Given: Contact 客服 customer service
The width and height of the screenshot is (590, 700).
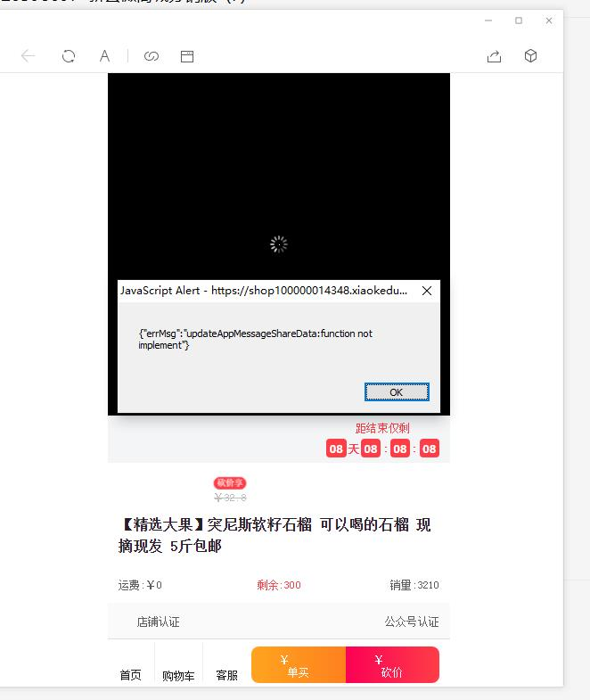Looking at the screenshot, I should click(x=226, y=674).
